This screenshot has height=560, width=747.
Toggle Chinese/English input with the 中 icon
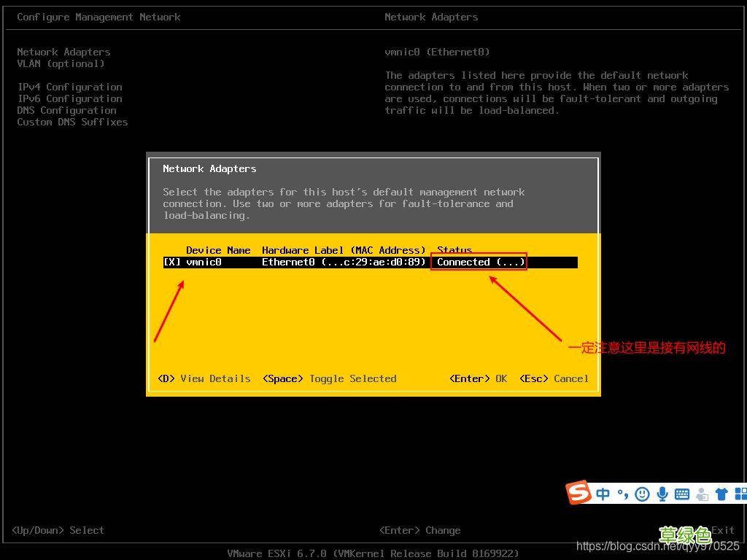pos(603,494)
